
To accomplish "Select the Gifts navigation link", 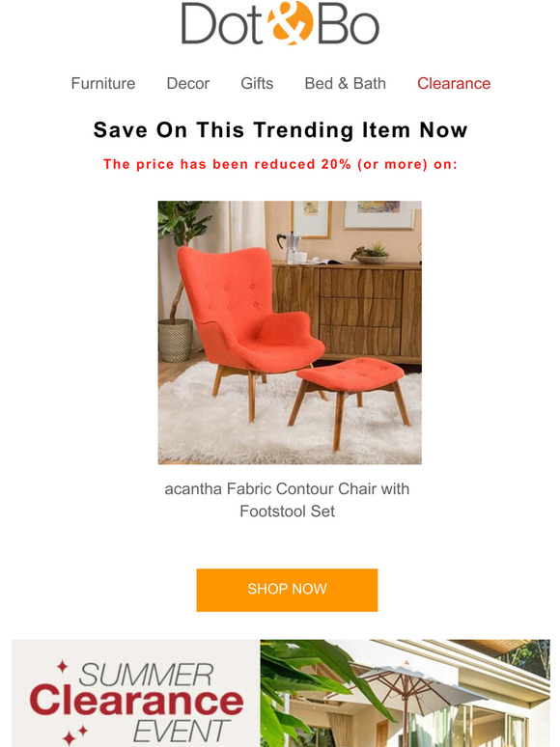I will coord(257,83).
